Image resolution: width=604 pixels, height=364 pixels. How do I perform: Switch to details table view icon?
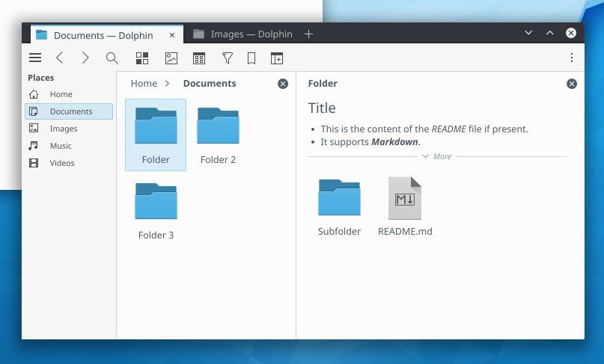(x=199, y=58)
